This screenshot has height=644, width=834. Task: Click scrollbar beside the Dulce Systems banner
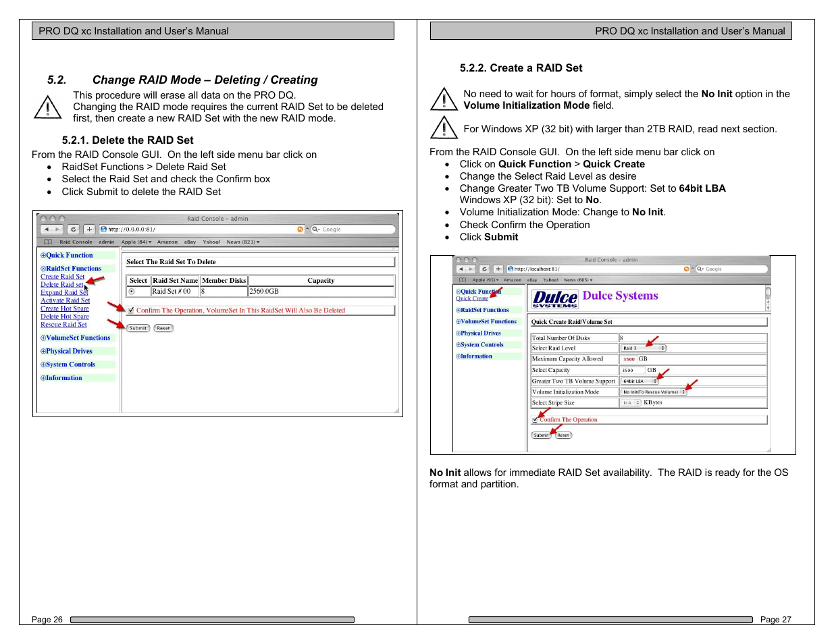(x=768, y=298)
